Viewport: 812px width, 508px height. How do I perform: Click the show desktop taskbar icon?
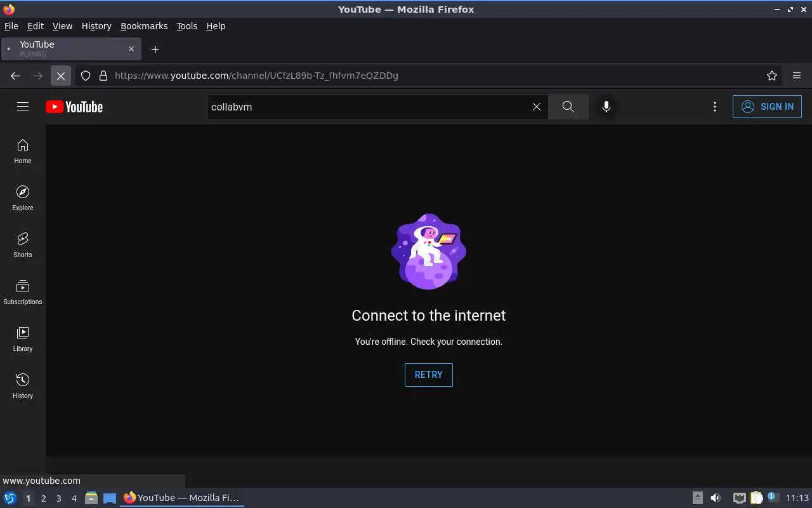[x=110, y=498]
